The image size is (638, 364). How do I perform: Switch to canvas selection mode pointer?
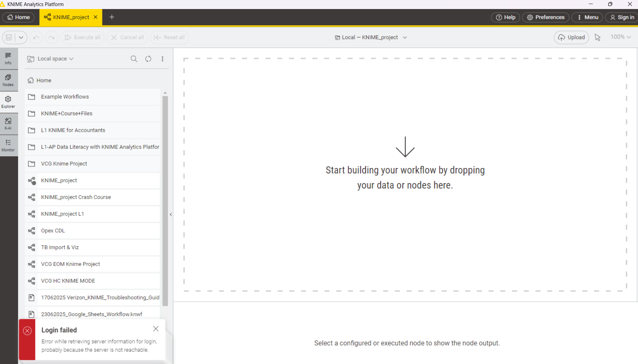597,37
